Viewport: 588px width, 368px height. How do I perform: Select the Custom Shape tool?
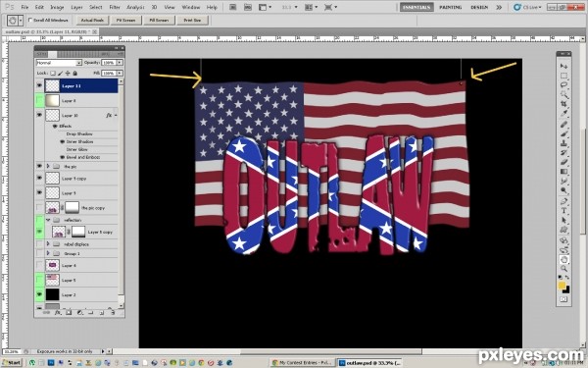563,230
